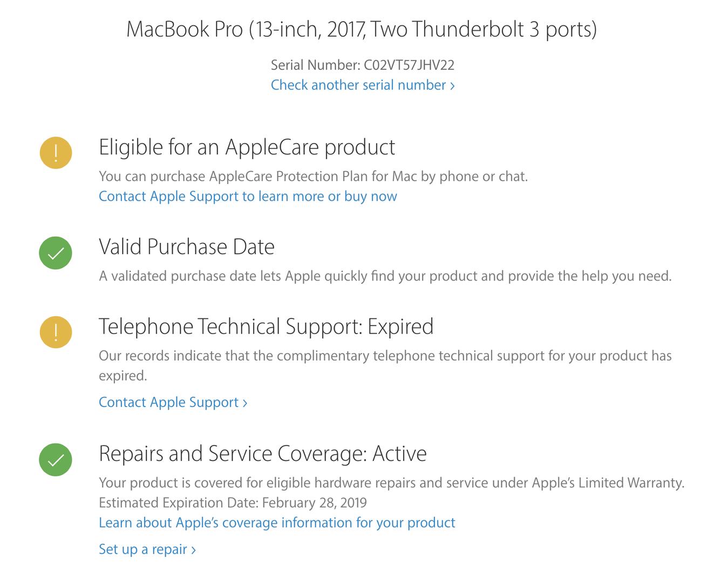Open the 'Check another serial number' link
The width and height of the screenshot is (728, 583).
click(x=362, y=85)
